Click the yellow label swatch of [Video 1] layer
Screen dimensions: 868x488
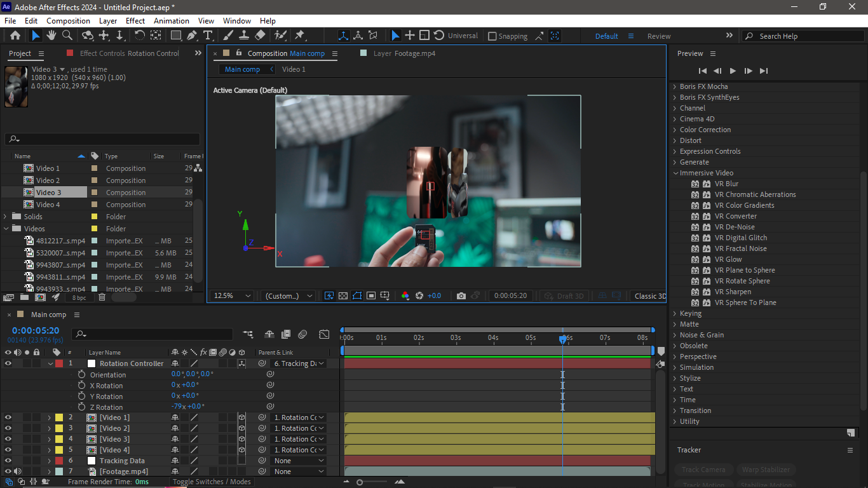[x=59, y=417]
